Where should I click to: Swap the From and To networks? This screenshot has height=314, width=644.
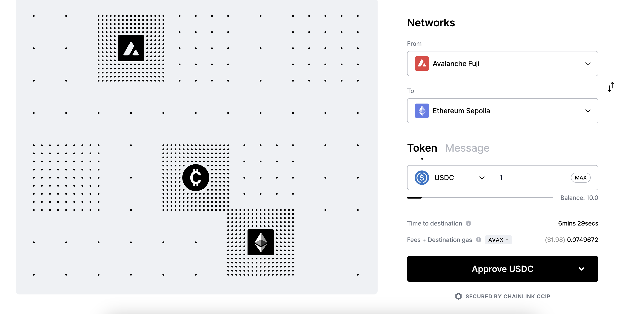(611, 87)
